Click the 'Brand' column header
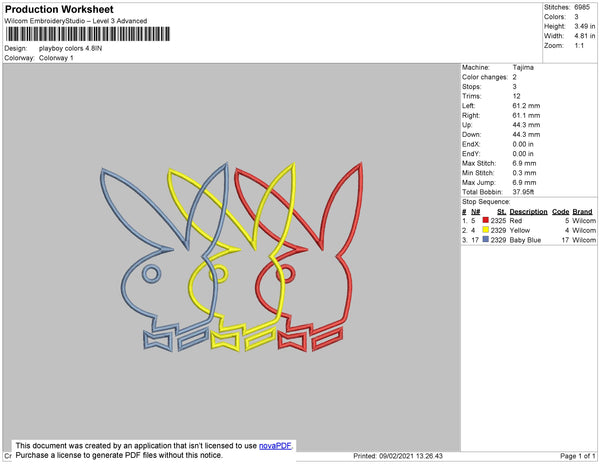This screenshot has width=600, height=464. tap(582, 212)
